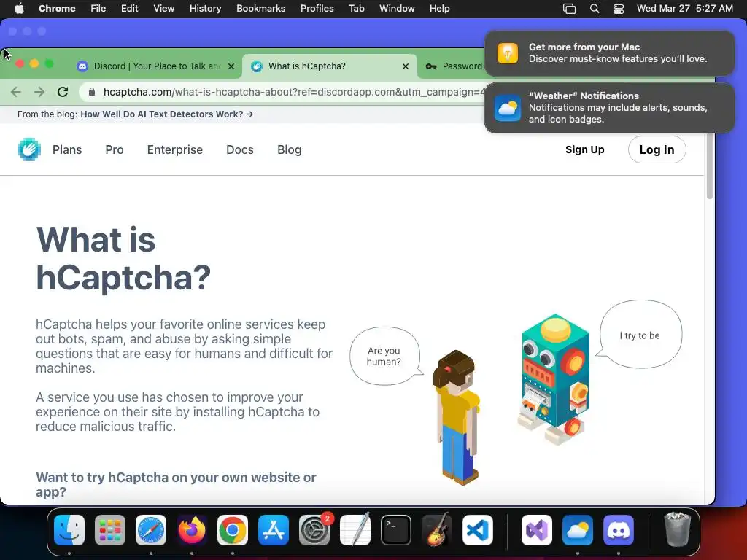Click the browser forward arrow
Viewport: 747px width, 560px height.
pyautogui.click(x=39, y=92)
